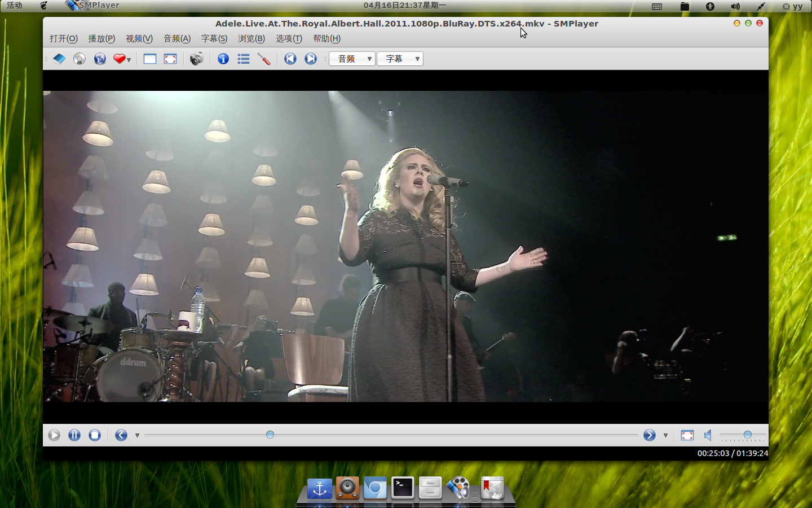Viewport: 812px width, 508px height.
Task: Launch speaker music app from dock
Action: click(347, 488)
